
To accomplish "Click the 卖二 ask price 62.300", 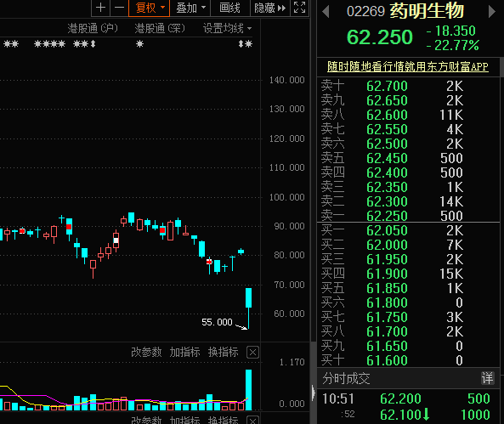I will (387, 201).
